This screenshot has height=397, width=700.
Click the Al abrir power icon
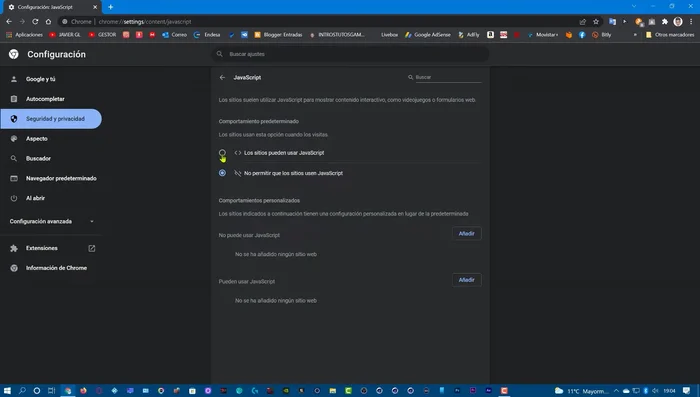click(14, 198)
